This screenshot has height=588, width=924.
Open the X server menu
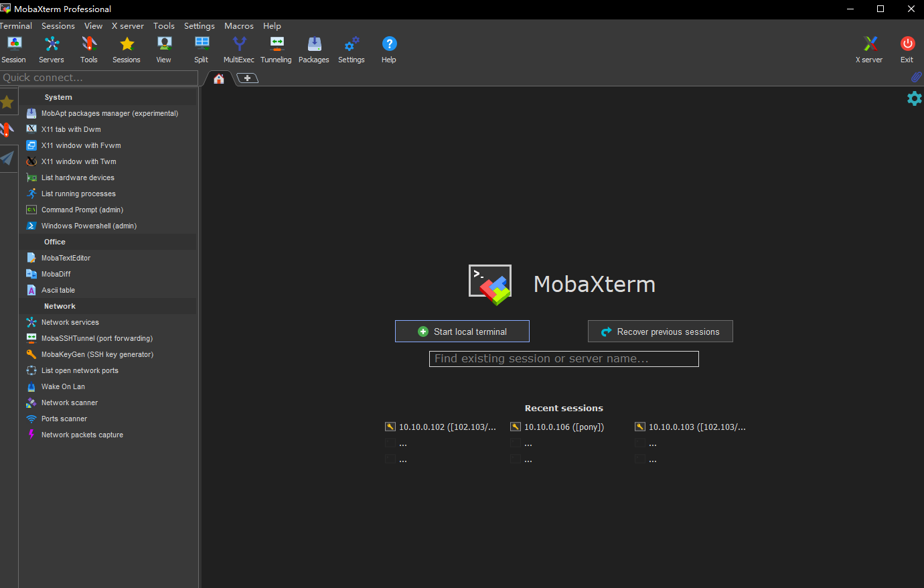[128, 26]
